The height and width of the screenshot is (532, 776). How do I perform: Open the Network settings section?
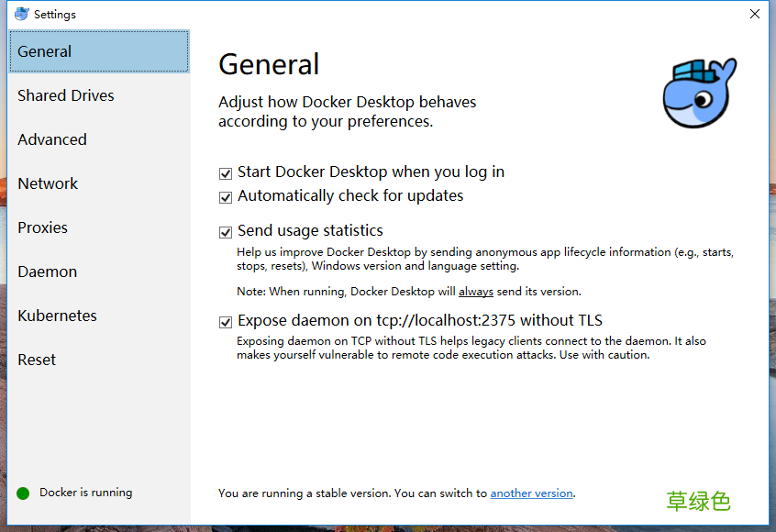click(x=47, y=183)
